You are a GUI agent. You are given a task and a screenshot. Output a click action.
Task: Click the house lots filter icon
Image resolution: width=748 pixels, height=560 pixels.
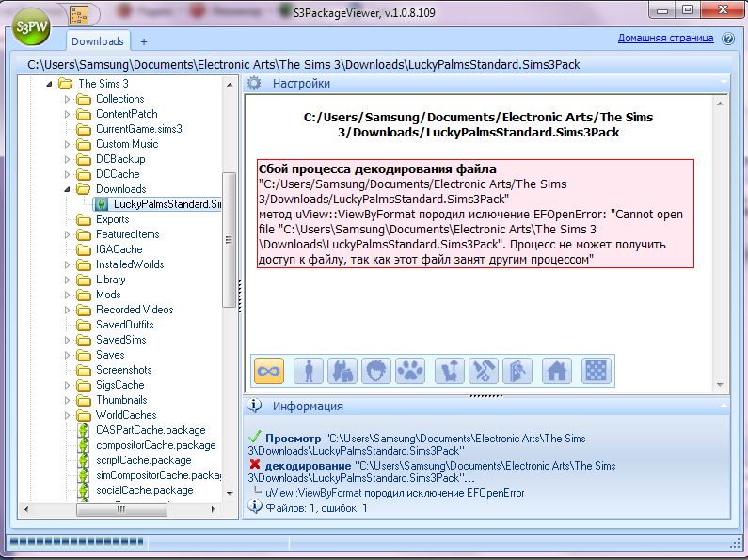(x=556, y=371)
